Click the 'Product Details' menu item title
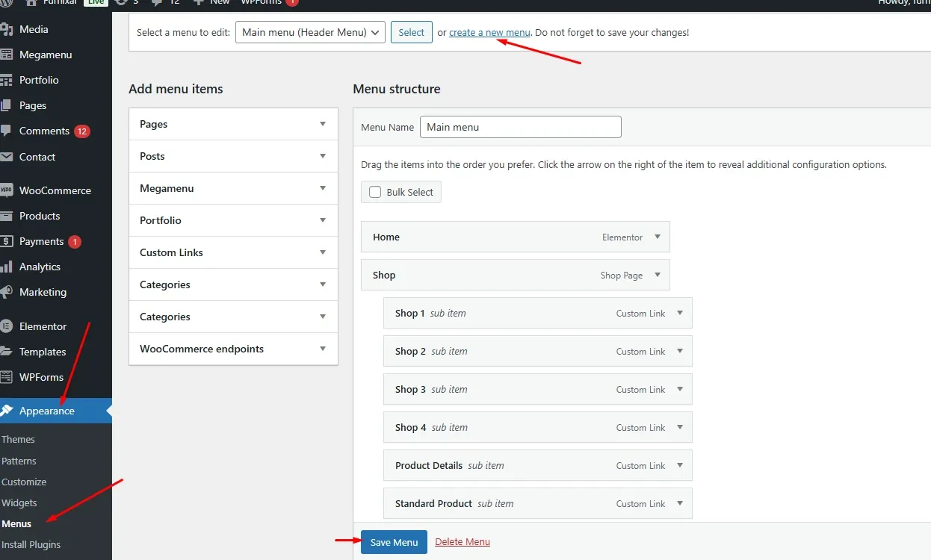Image resolution: width=931 pixels, height=560 pixels. tap(429, 465)
